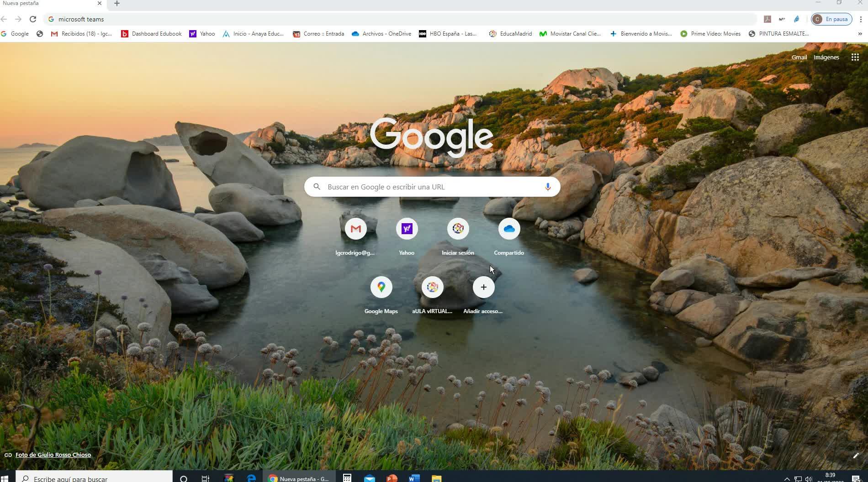
Task: Open File Explorer from the taskbar
Action: pos(437,478)
